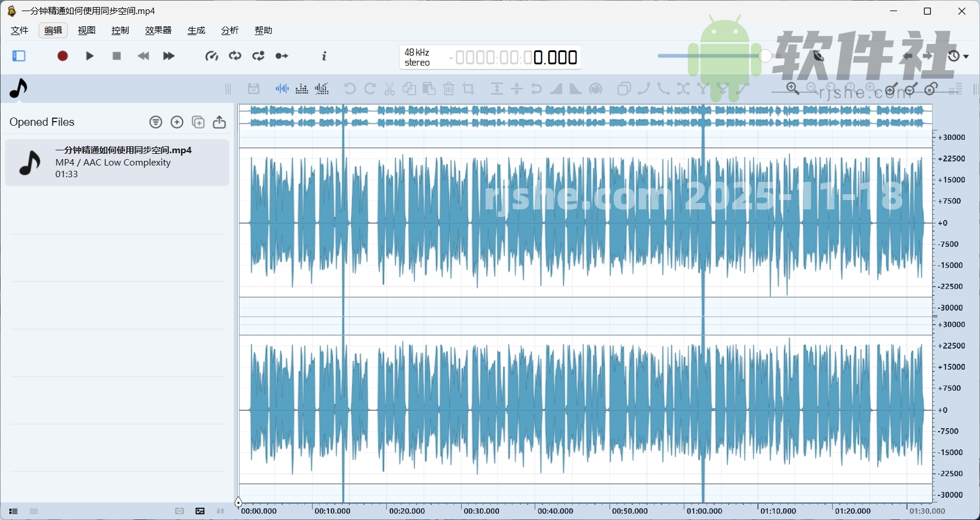Toggle the sidebar panel visibility
980x520 pixels.
pyautogui.click(x=19, y=56)
